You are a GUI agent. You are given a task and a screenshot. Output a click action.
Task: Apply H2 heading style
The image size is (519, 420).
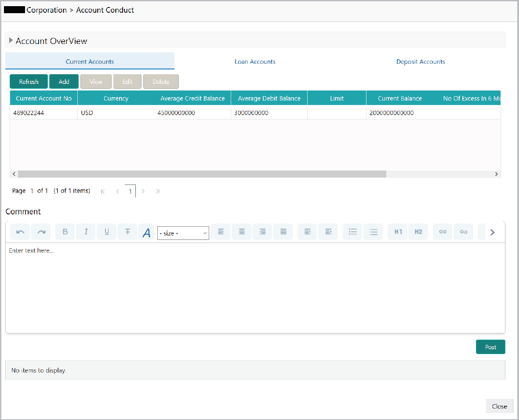418,232
